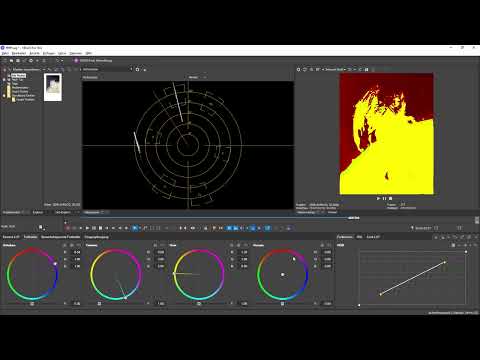
Task: Switch to the HSL tab
Action: pyautogui.click(x=359, y=237)
